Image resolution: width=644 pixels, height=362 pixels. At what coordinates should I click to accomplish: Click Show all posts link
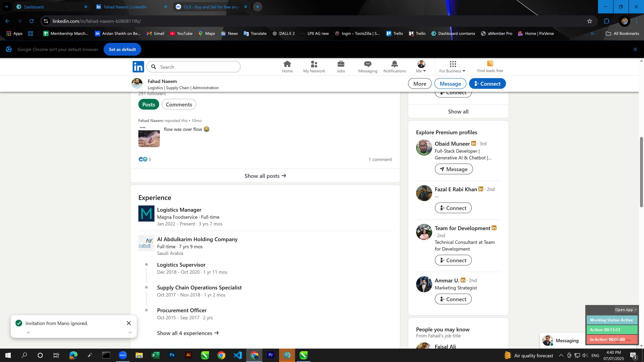265,176
